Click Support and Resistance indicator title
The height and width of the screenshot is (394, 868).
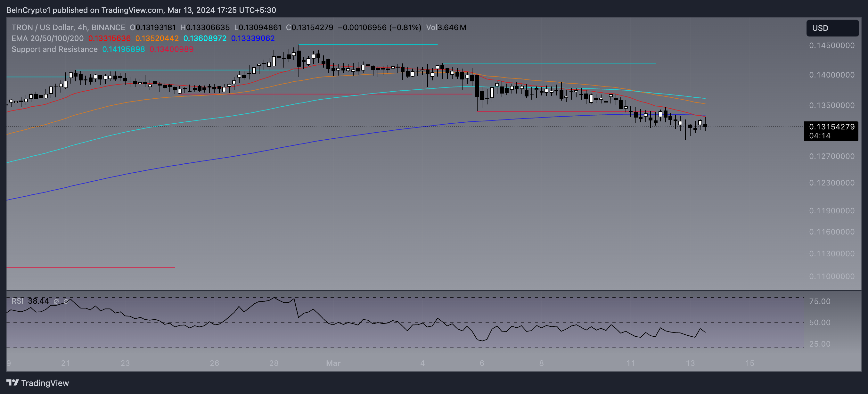pyautogui.click(x=54, y=49)
